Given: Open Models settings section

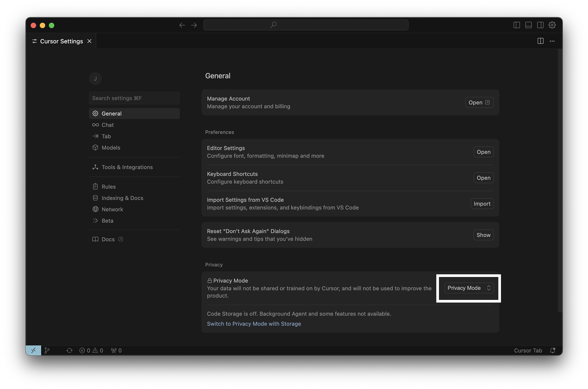Looking at the screenshot, I should [134, 148].
